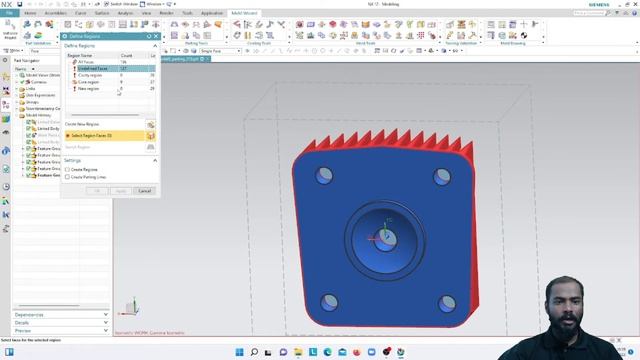The image size is (640, 360).
Task: Click Part Navigator horizontal scrollbar
Action: (x=49, y=305)
